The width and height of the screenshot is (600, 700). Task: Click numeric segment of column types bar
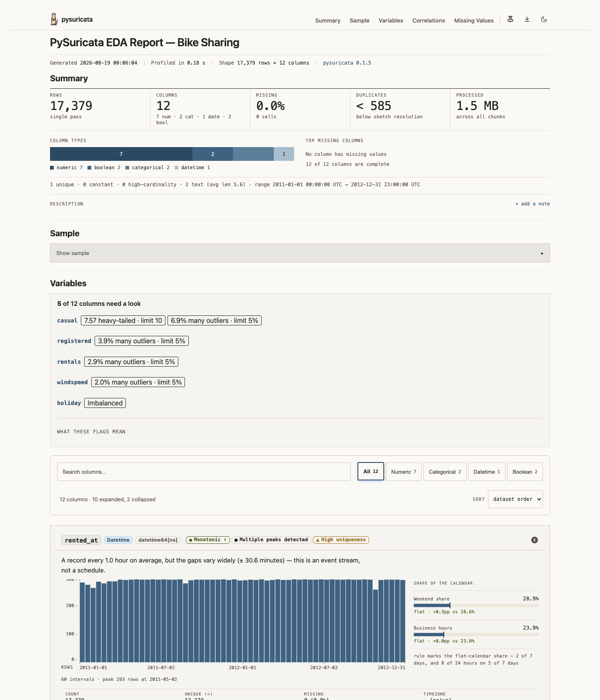(121, 154)
